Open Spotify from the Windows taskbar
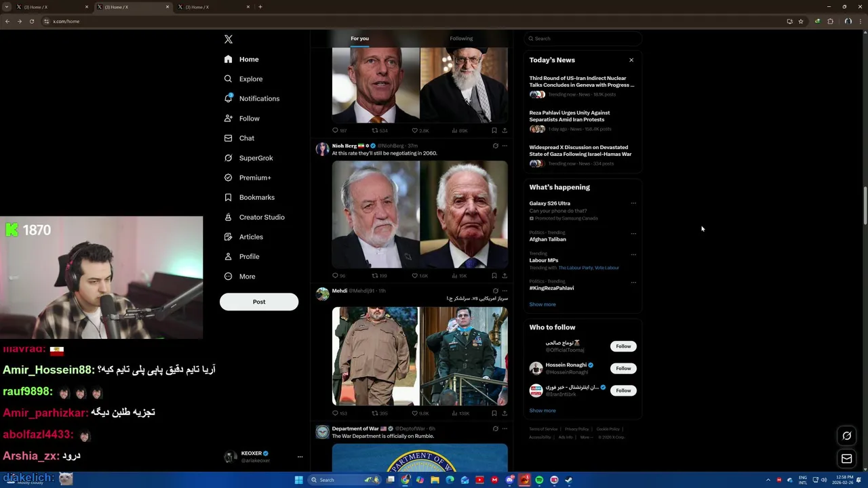This screenshot has width=868, height=488. (539, 480)
